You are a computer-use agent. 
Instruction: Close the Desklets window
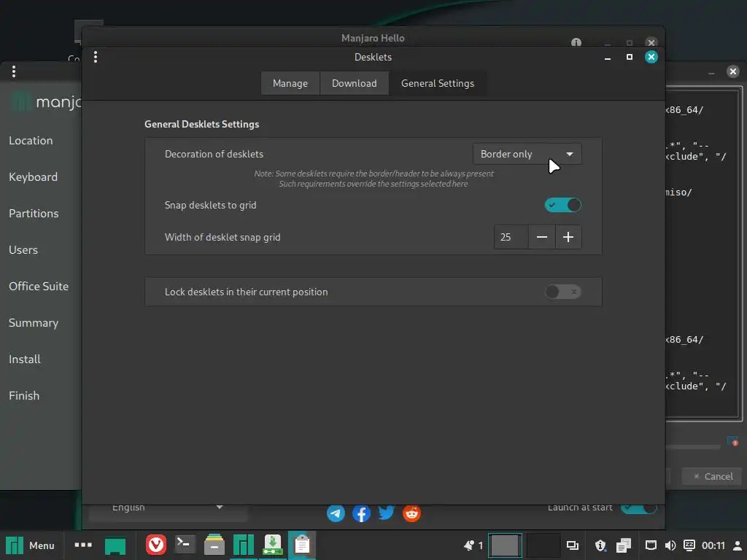click(x=651, y=57)
